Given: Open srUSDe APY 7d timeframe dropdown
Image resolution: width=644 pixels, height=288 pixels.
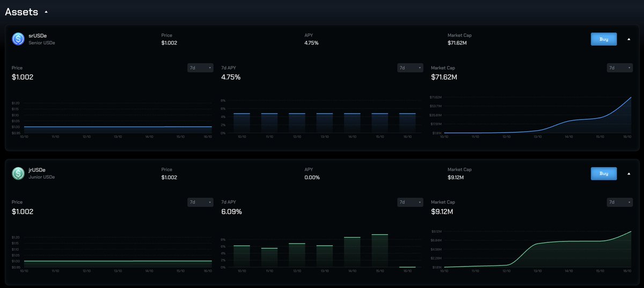Looking at the screenshot, I should [409, 68].
